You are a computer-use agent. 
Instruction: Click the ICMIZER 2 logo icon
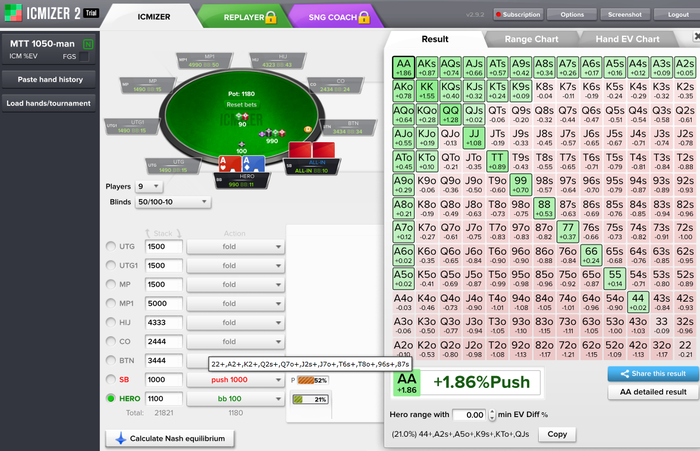click(x=13, y=13)
